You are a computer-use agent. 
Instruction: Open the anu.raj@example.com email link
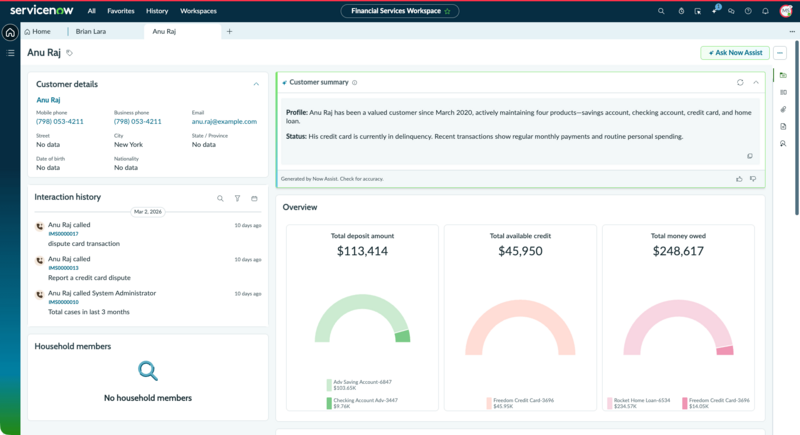pos(224,121)
